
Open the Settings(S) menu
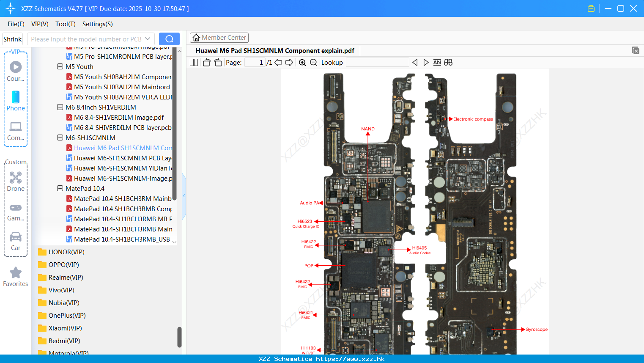(x=97, y=24)
